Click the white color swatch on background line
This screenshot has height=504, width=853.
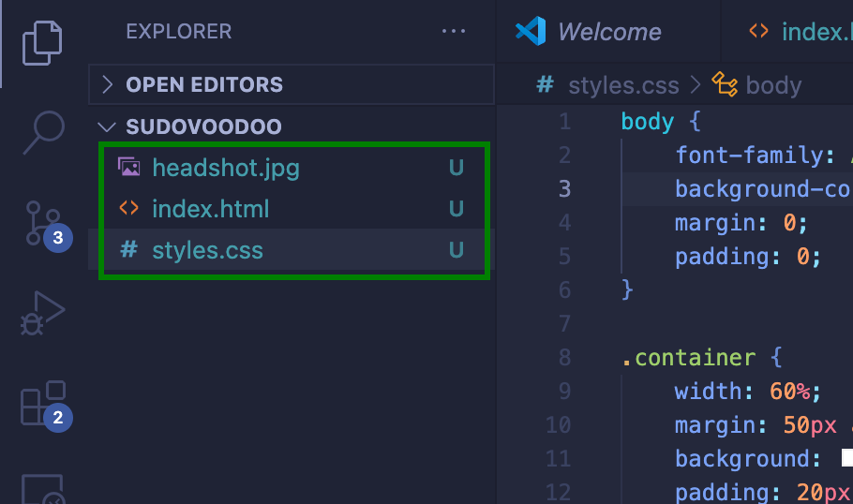(x=847, y=458)
